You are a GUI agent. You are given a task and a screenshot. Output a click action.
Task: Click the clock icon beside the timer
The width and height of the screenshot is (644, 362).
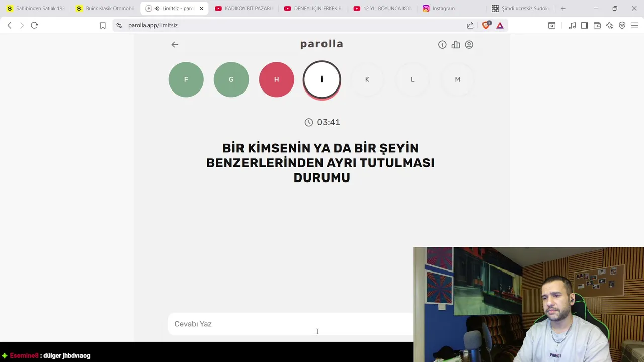pos(309,122)
